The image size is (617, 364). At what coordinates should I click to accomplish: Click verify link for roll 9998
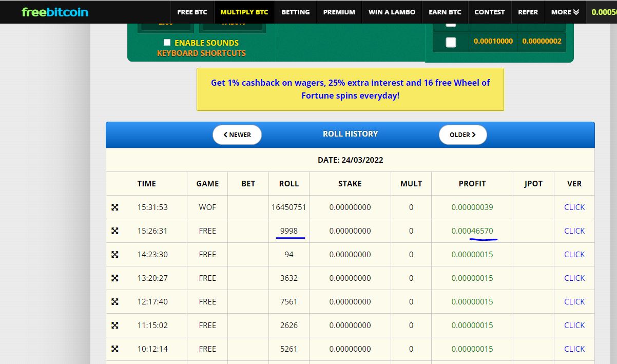tap(574, 231)
